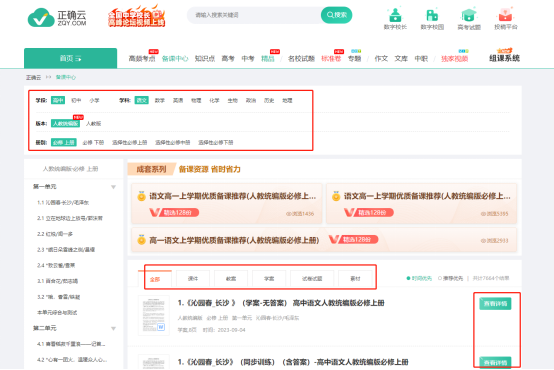Viewport: 554px width, 370px height.
Task: Choose 选择性必修下册 volume filter
Action: 216,142
